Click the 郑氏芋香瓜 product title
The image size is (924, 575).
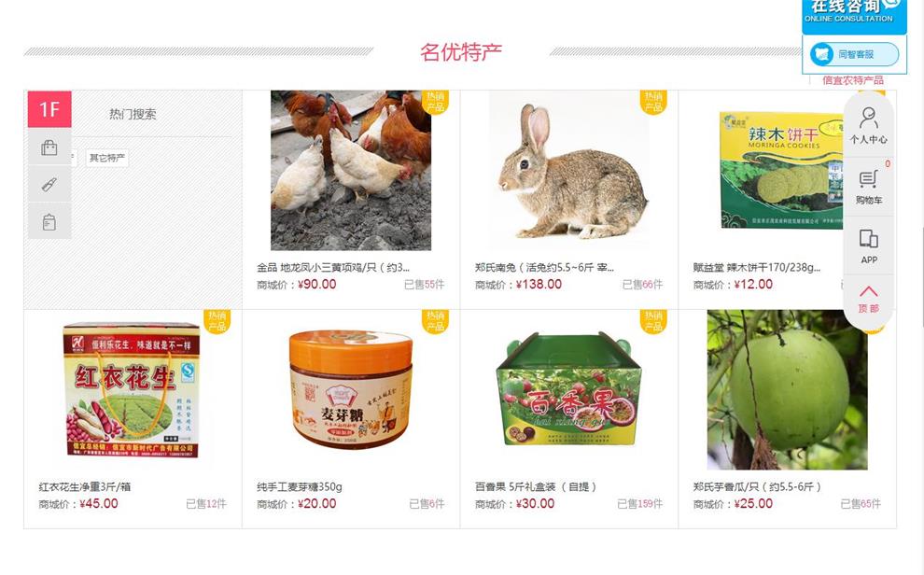tap(757, 487)
